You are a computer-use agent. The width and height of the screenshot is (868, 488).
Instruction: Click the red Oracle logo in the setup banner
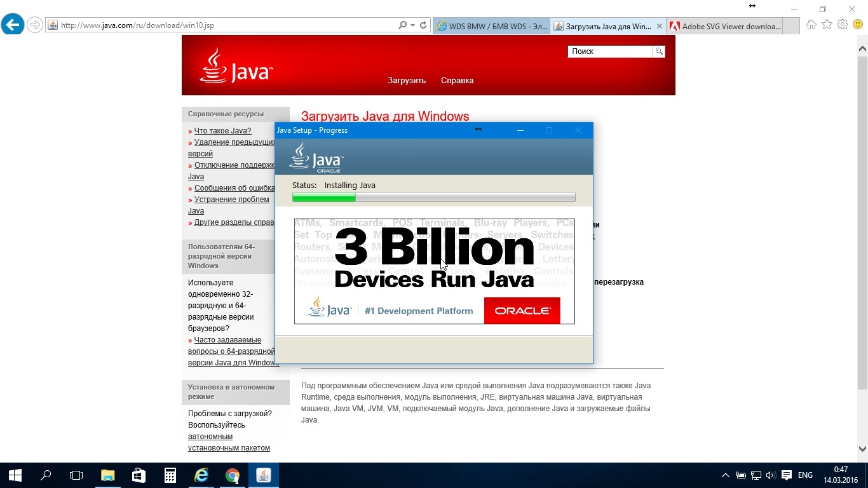pos(522,311)
